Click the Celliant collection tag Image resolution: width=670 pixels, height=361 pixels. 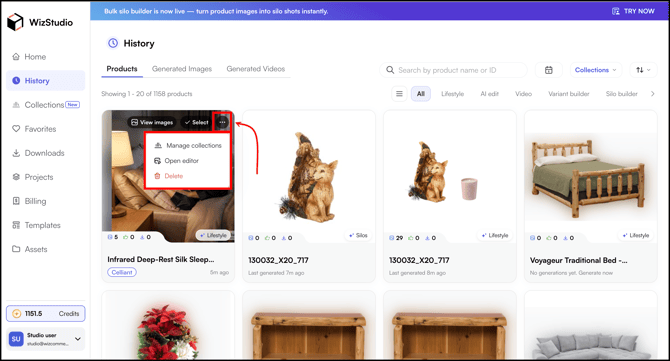[x=122, y=272]
